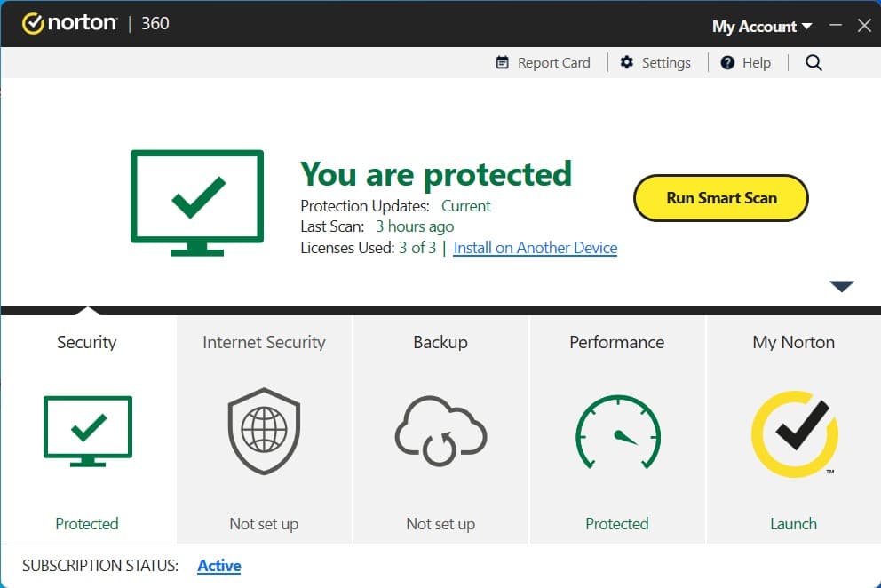Click the My Norton checkmark icon
Image resolution: width=881 pixels, height=588 pixels.
point(794,433)
